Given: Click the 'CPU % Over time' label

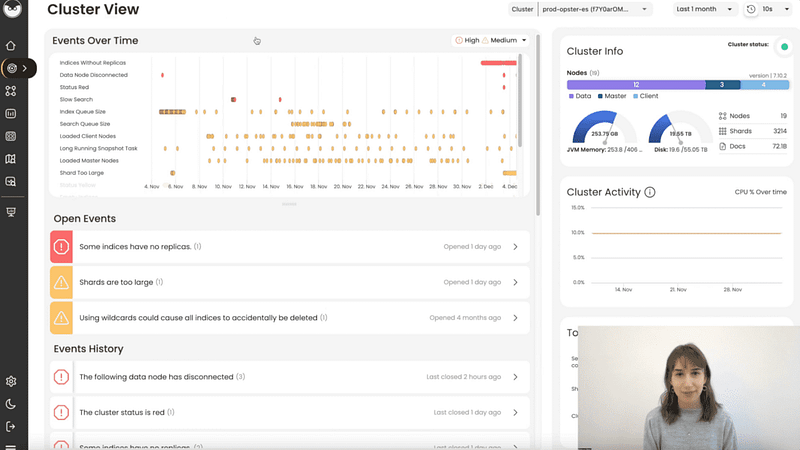Looking at the screenshot, I should click(x=760, y=192).
